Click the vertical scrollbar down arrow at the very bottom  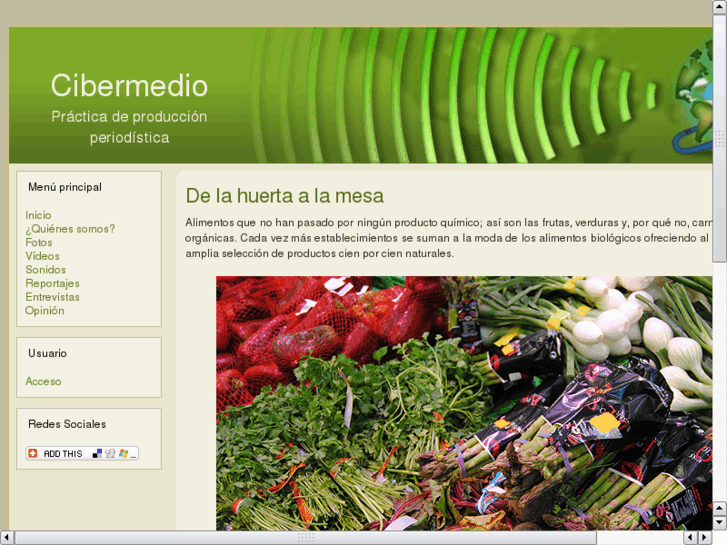point(720,524)
